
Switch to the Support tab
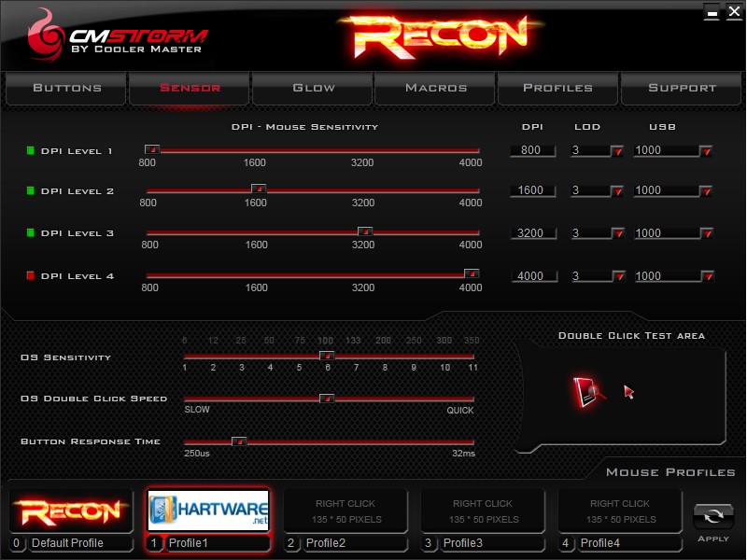682,88
